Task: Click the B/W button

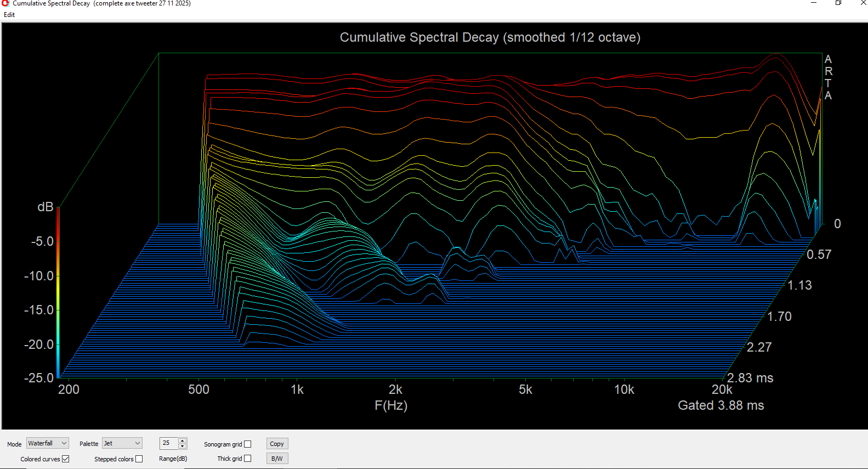Action: pos(277,459)
